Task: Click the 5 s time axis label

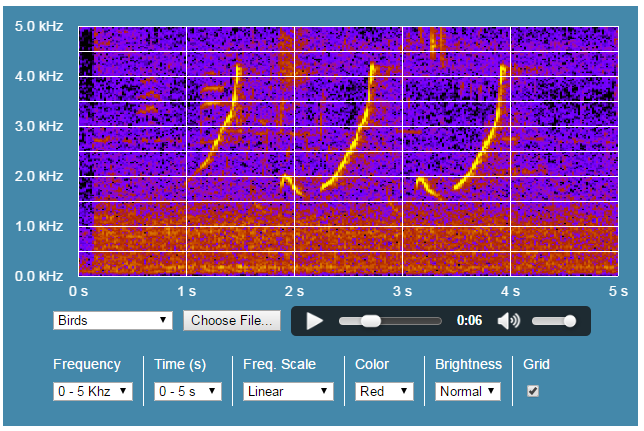Action: pyautogui.click(x=618, y=291)
